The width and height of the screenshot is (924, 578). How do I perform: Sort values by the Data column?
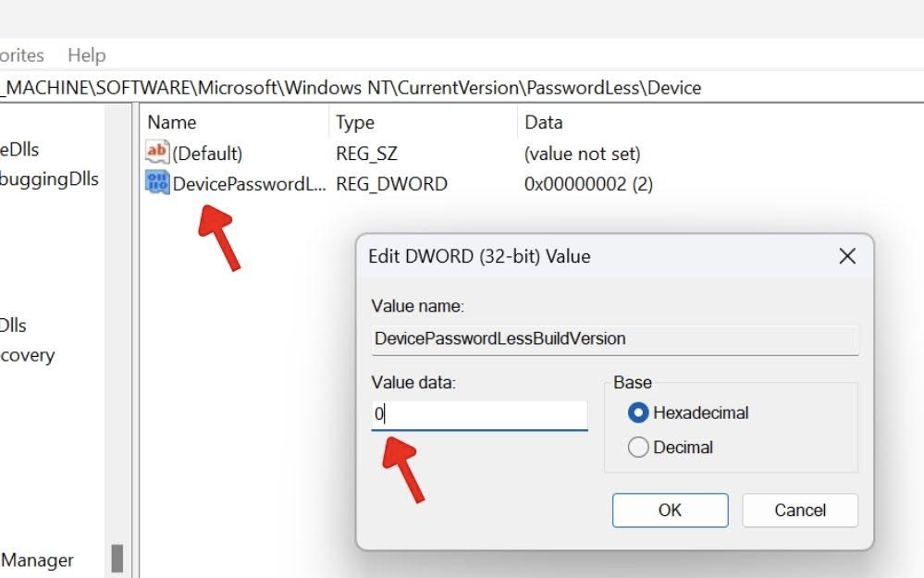tap(543, 122)
